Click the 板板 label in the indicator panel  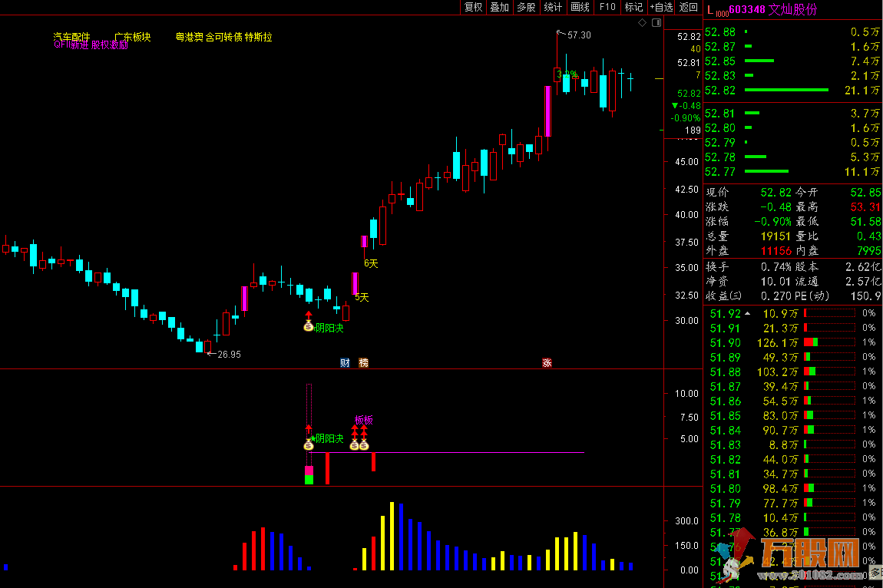[x=364, y=420]
